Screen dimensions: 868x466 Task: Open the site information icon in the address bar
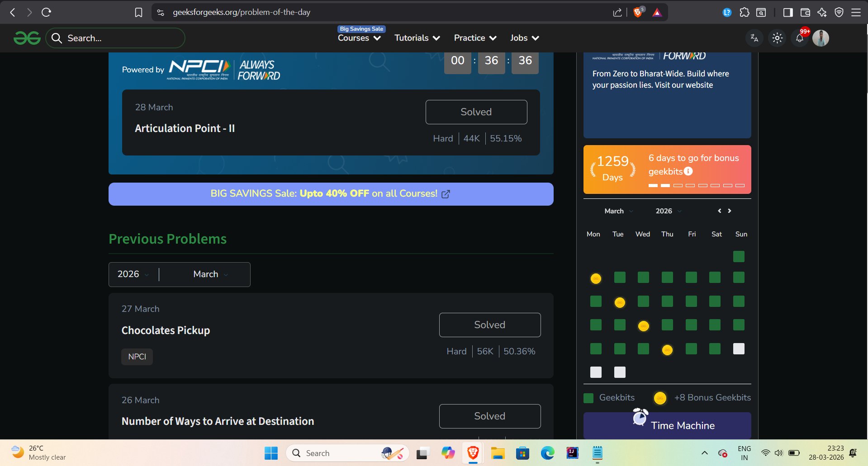161,12
